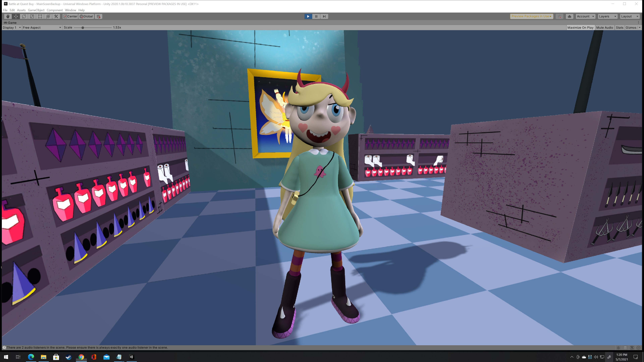Viewport: 644px width, 362px height.
Task: Select the Move tool
Action: click(16, 16)
